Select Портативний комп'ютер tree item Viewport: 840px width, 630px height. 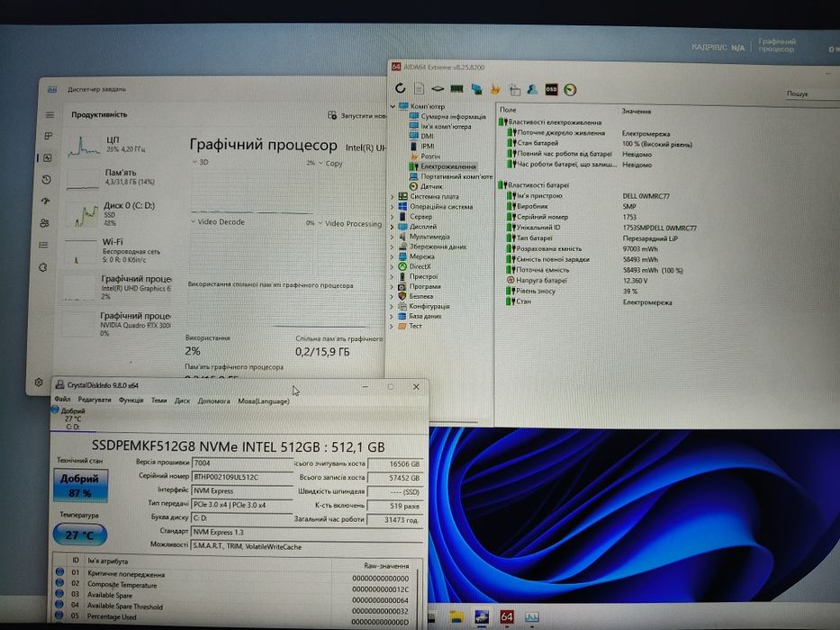coord(456,176)
